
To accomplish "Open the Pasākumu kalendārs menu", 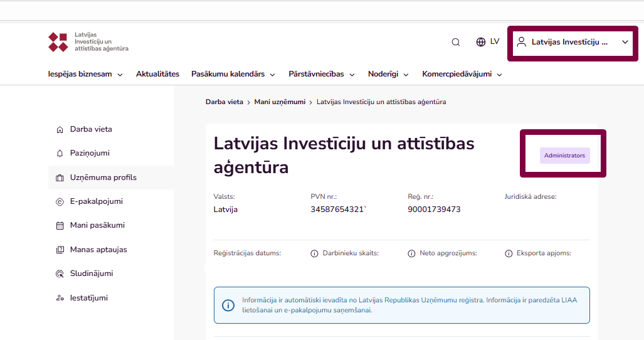I will point(233,74).
